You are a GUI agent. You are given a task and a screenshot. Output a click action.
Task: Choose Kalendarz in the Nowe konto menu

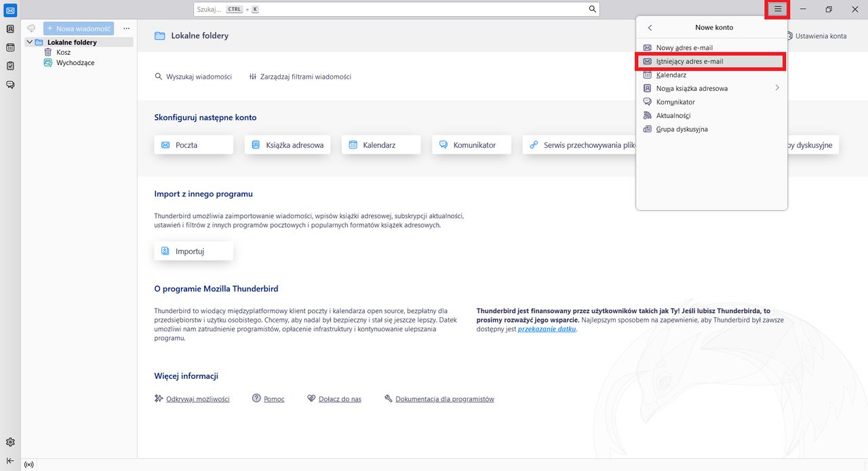point(711,75)
